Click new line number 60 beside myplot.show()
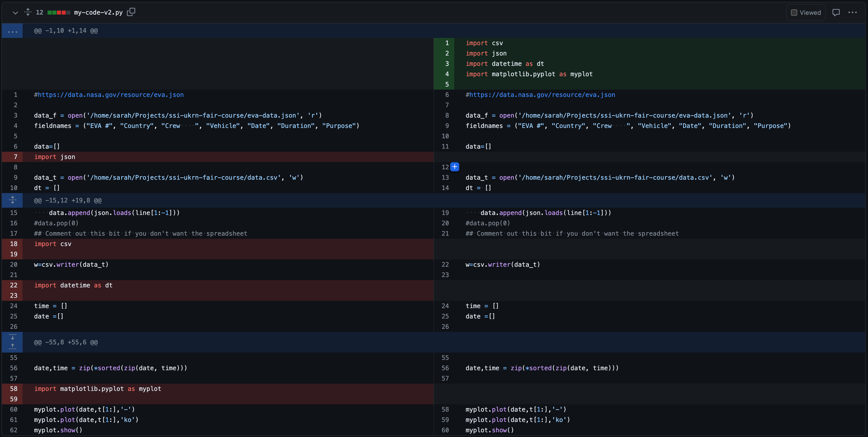 tap(445, 430)
